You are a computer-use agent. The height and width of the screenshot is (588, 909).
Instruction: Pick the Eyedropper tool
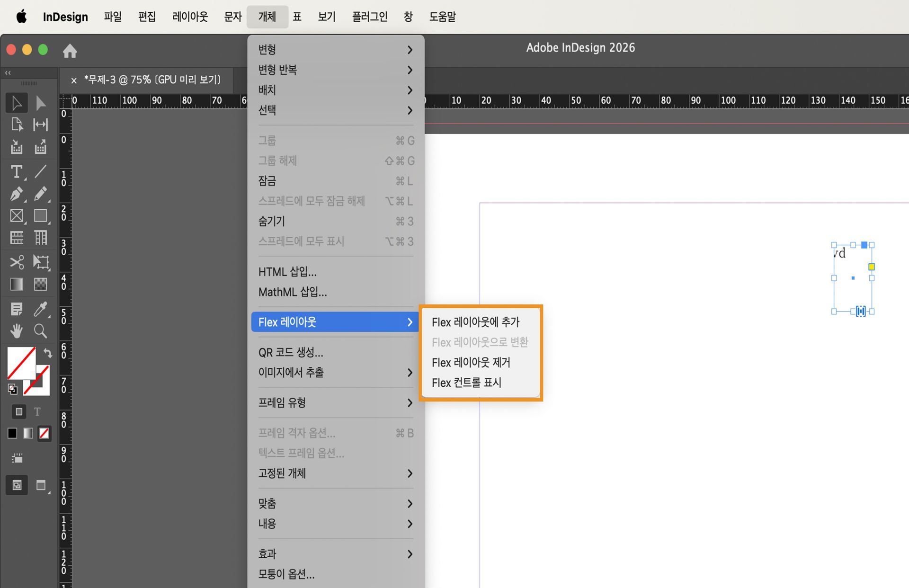point(40,309)
